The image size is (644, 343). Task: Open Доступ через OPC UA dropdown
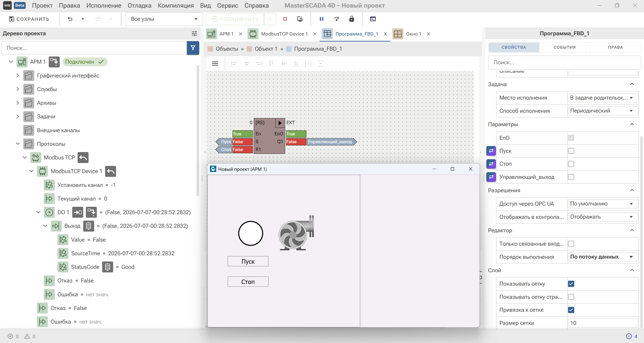pos(602,204)
